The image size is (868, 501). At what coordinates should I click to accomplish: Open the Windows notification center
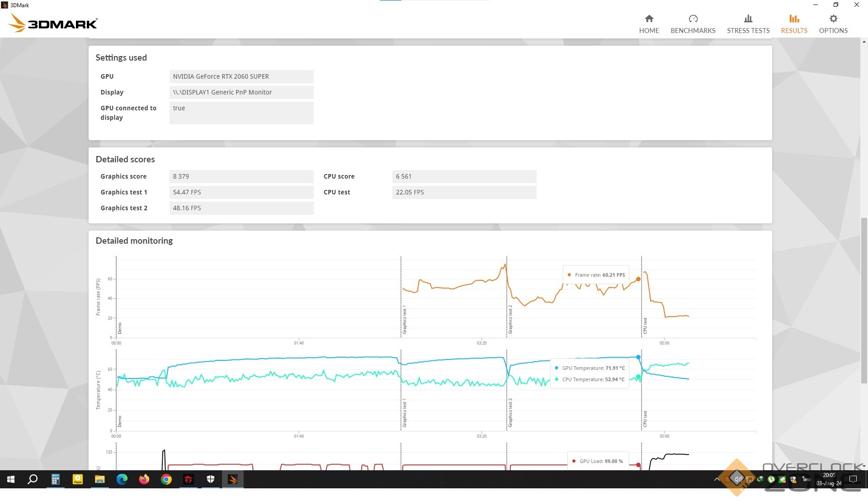853,479
